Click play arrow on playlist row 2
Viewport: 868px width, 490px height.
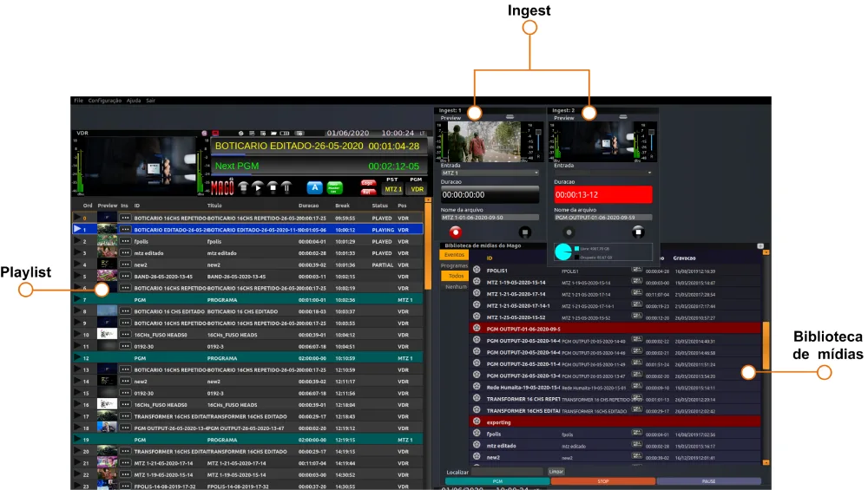click(77, 241)
